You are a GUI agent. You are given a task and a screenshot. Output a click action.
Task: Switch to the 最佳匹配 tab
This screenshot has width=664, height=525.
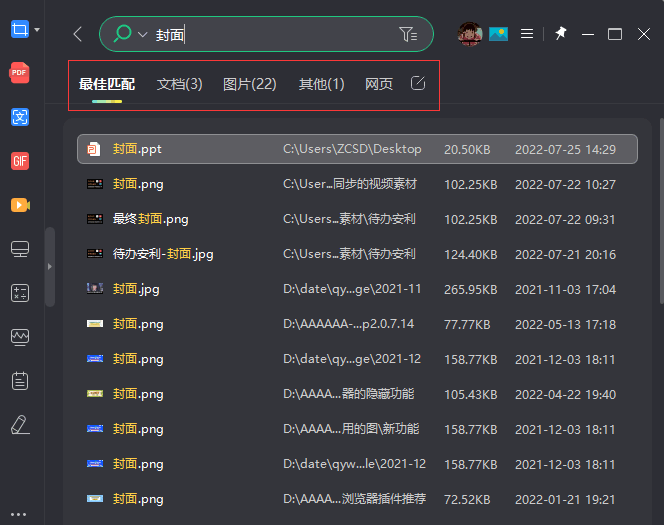(107, 84)
